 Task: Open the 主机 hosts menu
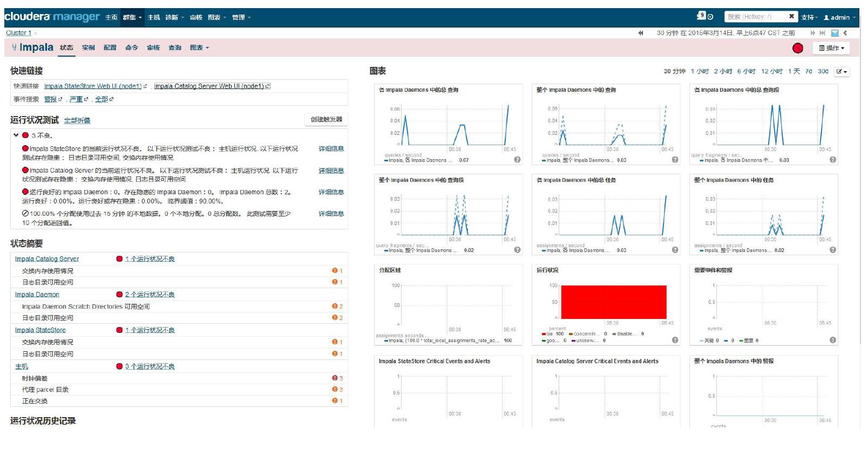[x=154, y=17]
